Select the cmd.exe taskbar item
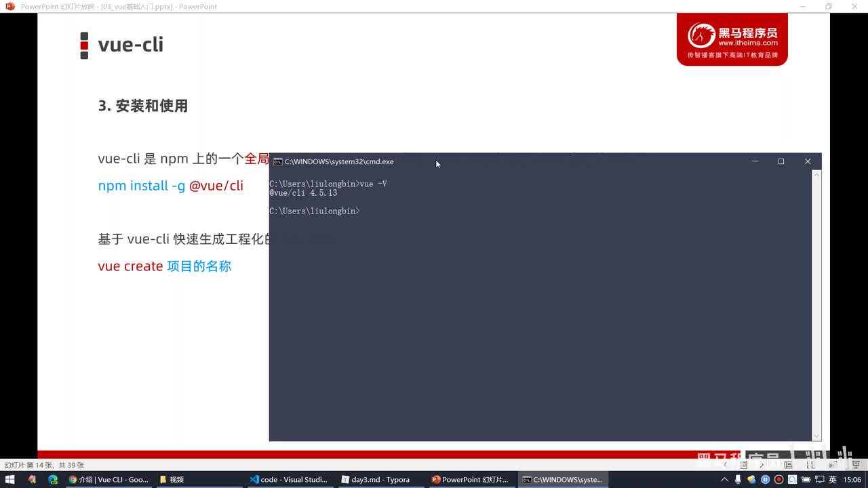This screenshot has width=868, height=488. [562, 479]
